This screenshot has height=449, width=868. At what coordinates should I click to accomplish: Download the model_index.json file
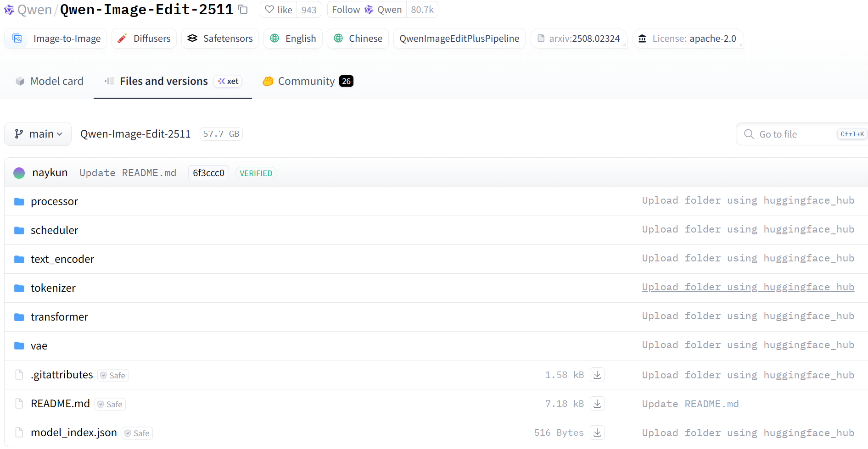coord(597,432)
